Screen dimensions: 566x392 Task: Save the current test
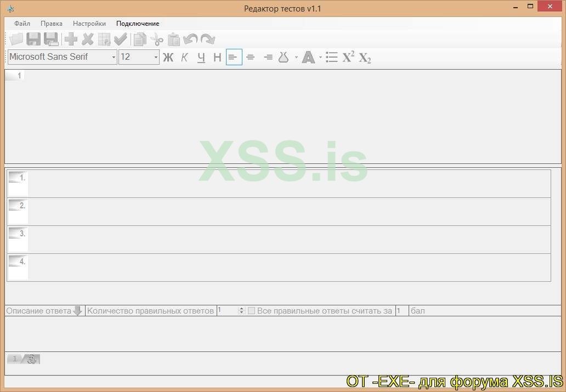click(33, 38)
